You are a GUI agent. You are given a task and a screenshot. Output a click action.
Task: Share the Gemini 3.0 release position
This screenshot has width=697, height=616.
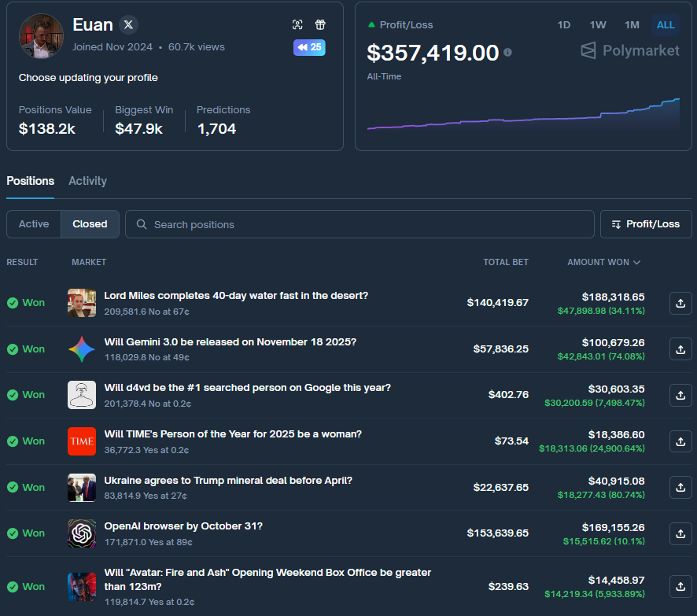pyautogui.click(x=680, y=349)
